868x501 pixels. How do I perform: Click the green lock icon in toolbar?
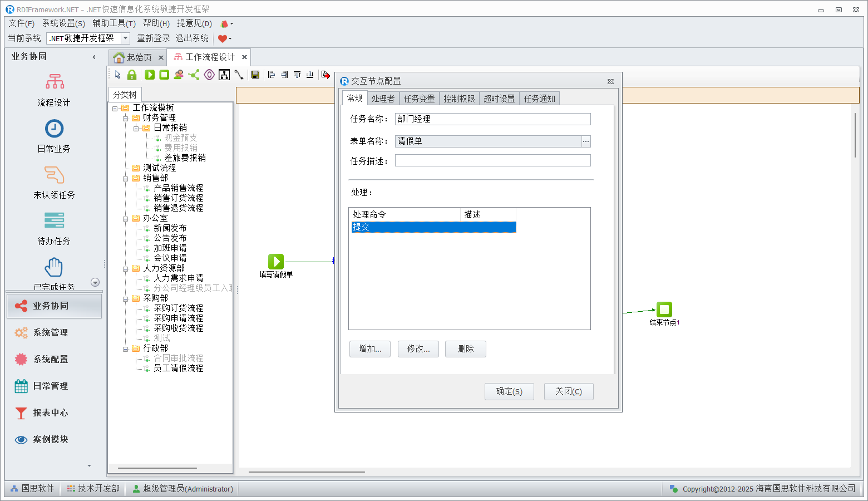132,75
